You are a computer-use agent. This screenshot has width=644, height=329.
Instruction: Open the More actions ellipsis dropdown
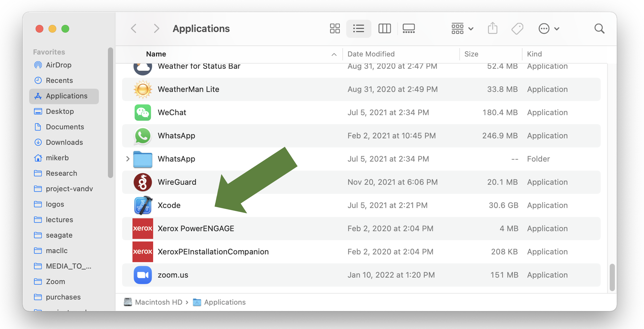coord(549,29)
